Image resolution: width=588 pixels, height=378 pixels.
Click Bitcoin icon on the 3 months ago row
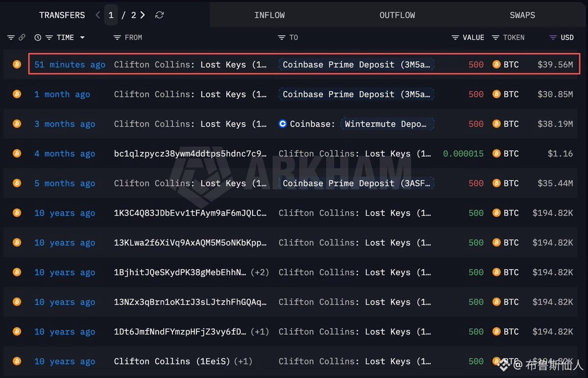[x=17, y=124]
